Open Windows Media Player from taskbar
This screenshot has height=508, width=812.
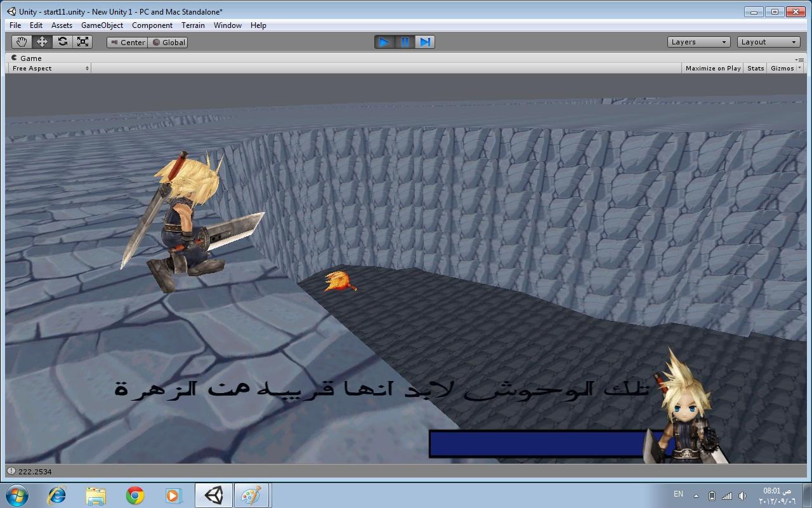click(173, 495)
